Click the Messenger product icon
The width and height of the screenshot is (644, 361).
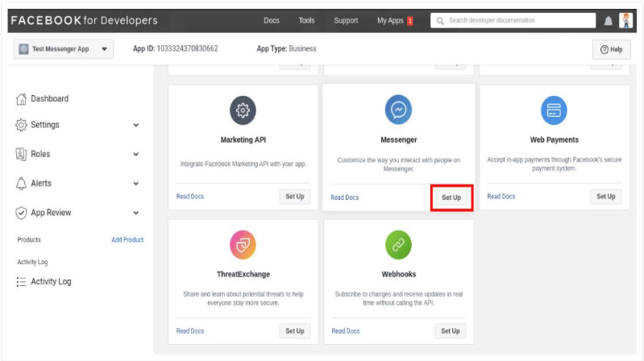tap(398, 110)
